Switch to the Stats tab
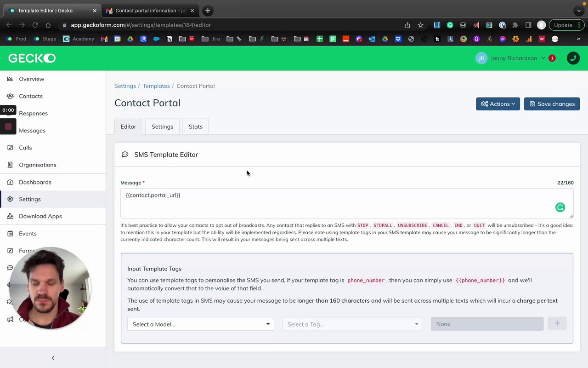 [x=195, y=126]
